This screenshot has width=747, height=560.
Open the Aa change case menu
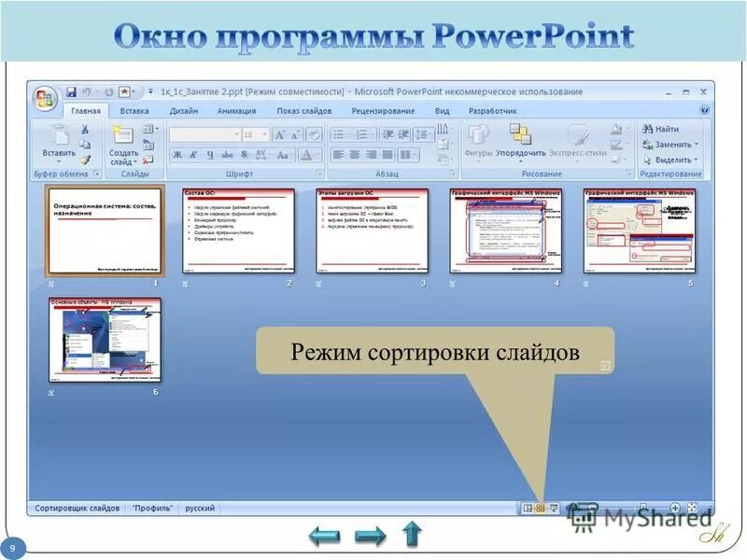[x=284, y=155]
